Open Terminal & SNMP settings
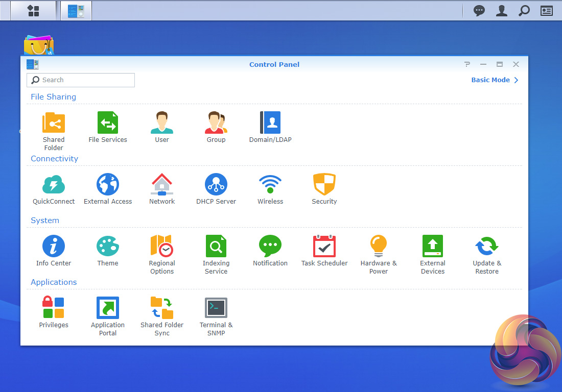The image size is (562, 392). coord(216,316)
